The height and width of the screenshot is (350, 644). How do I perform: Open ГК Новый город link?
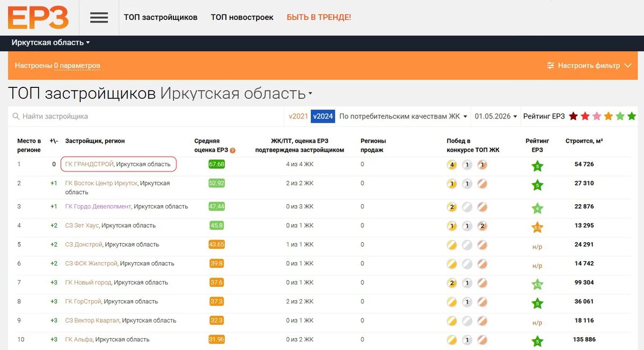[x=88, y=282]
